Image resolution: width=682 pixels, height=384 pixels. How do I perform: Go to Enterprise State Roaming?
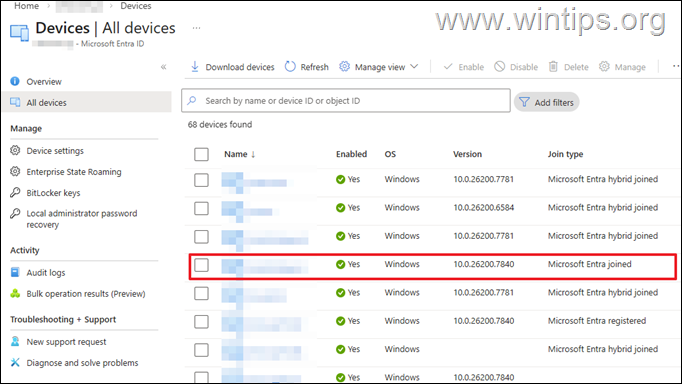click(x=74, y=172)
